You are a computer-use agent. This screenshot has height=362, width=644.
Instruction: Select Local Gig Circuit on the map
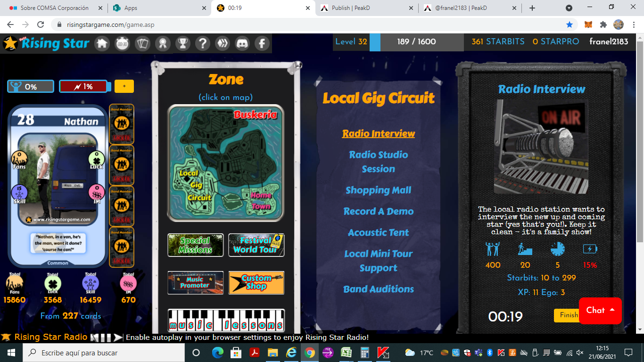coord(196,185)
